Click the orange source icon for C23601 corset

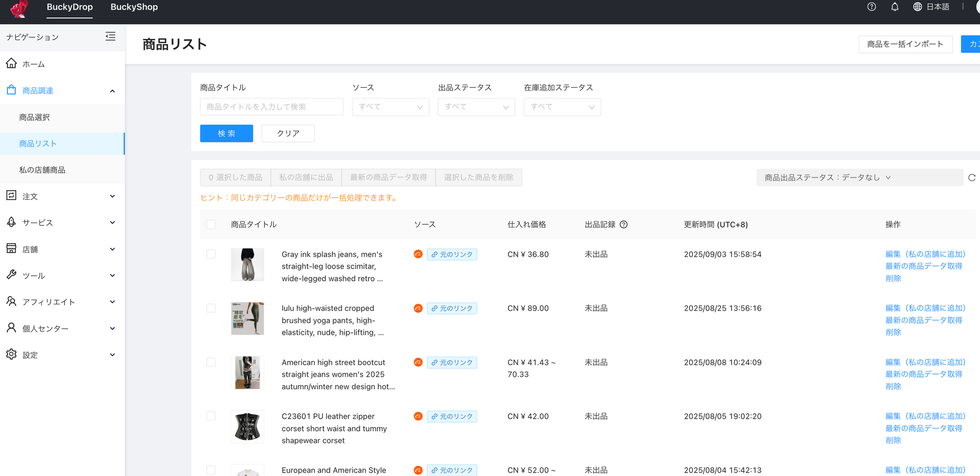click(x=418, y=416)
